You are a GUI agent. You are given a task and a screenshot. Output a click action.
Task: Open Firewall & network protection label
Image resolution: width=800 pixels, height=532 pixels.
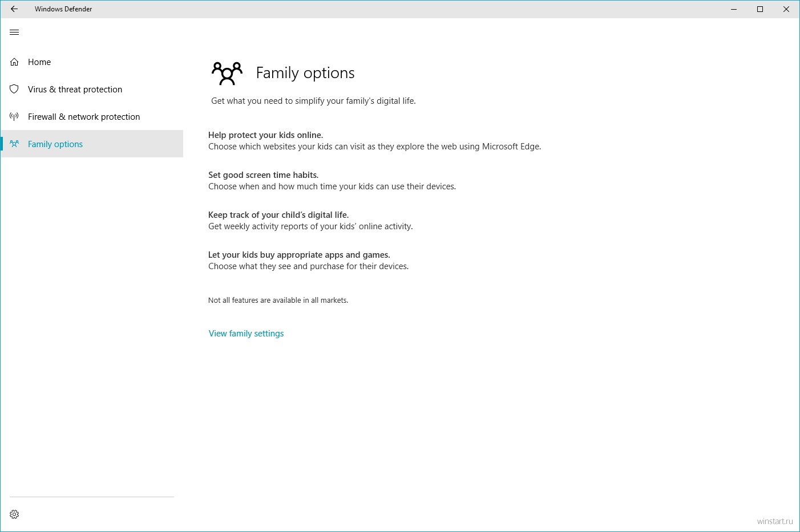click(x=84, y=117)
